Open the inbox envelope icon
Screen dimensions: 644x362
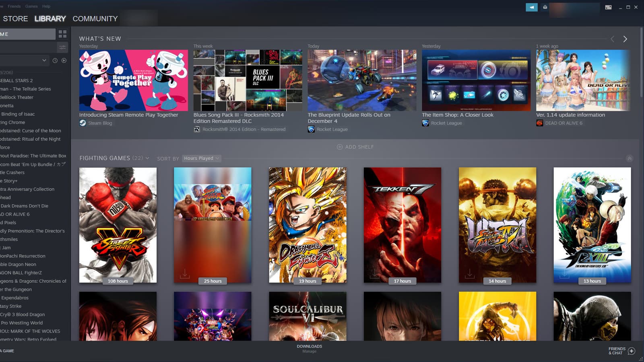(x=545, y=7)
